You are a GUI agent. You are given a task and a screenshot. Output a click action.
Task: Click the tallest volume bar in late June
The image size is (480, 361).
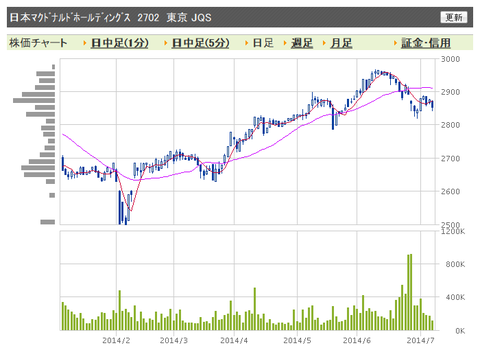pyautogui.click(x=411, y=292)
